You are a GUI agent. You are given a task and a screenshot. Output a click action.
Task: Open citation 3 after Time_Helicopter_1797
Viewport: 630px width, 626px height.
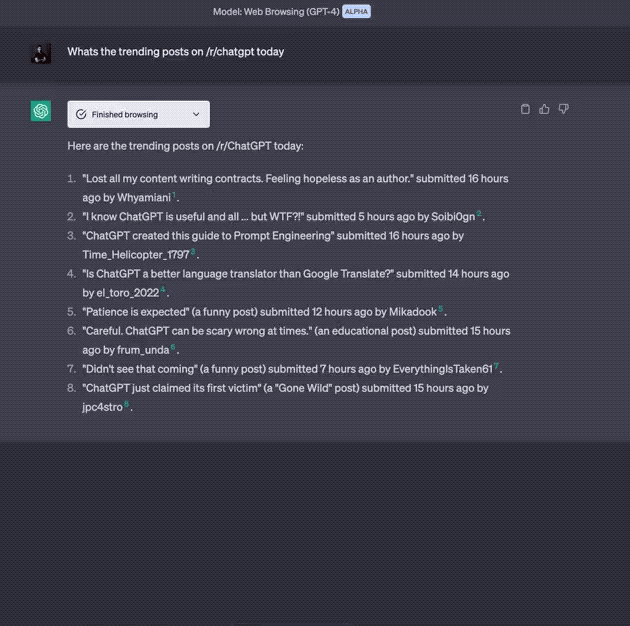click(193, 252)
